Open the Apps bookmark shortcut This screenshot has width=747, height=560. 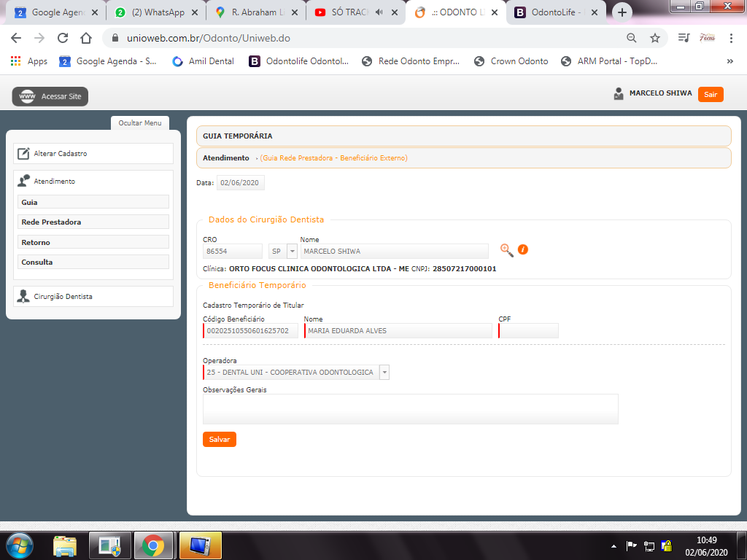[x=29, y=61]
